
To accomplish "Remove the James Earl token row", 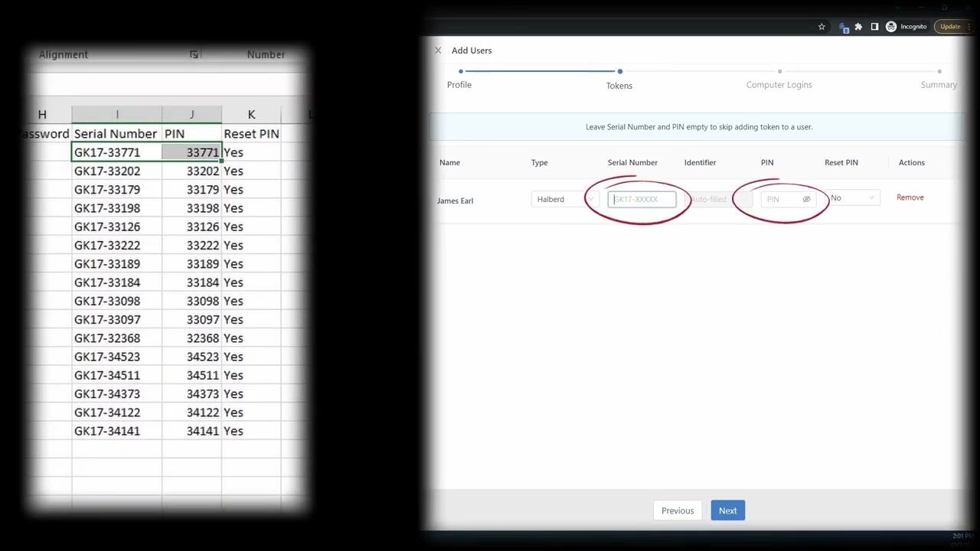I will click(910, 197).
